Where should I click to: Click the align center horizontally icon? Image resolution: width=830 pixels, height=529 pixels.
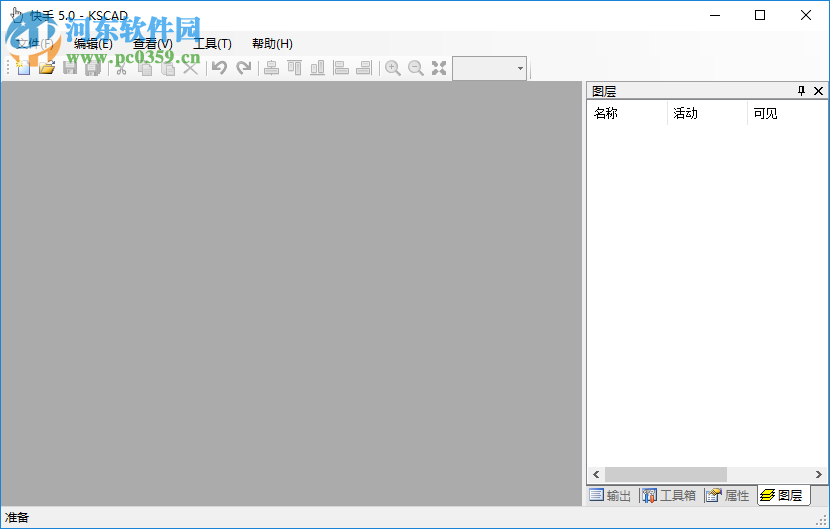(x=272, y=68)
